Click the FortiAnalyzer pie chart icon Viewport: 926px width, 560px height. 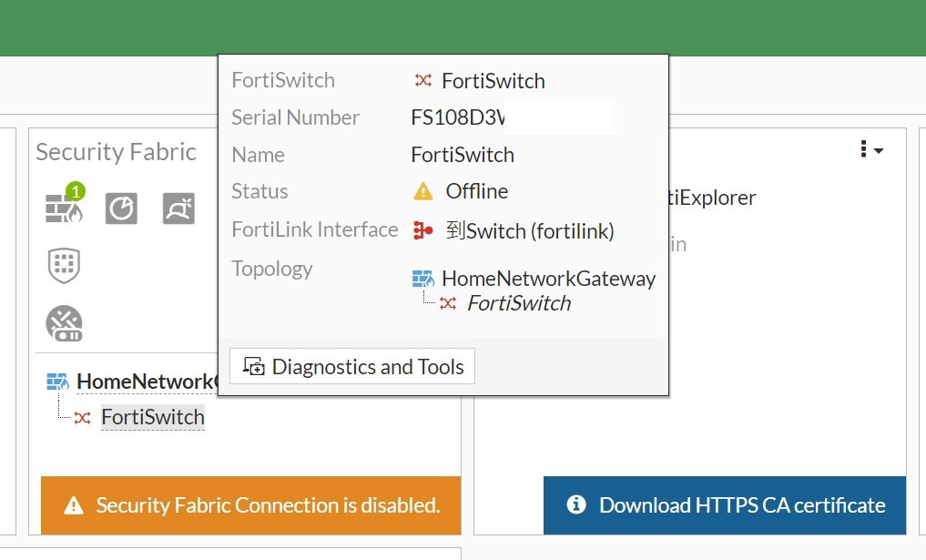coord(121,209)
